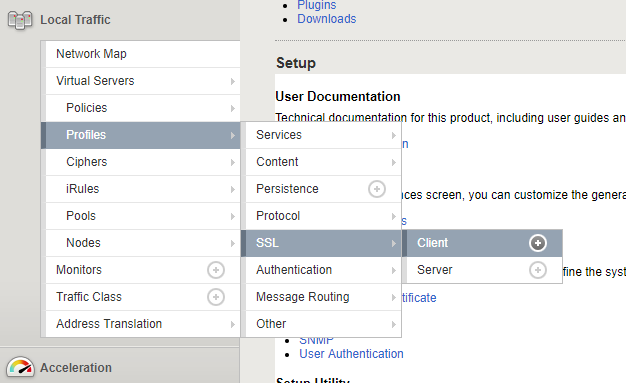Expand the Address Translation submenu arrow
This screenshot has width=626, height=383.
[x=232, y=324]
